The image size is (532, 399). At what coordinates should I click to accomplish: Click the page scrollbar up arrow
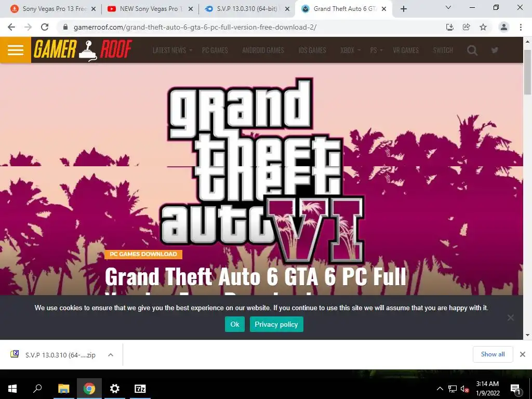[528, 42]
